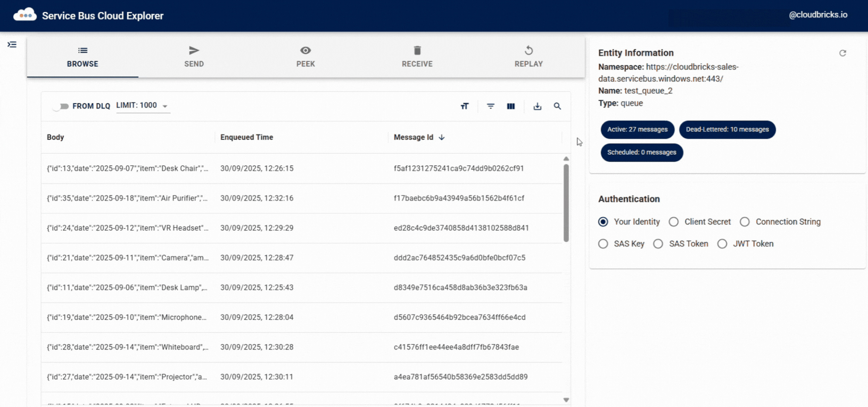This screenshot has height=407, width=868.
Task: Open the Browse tab
Action: (82, 57)
